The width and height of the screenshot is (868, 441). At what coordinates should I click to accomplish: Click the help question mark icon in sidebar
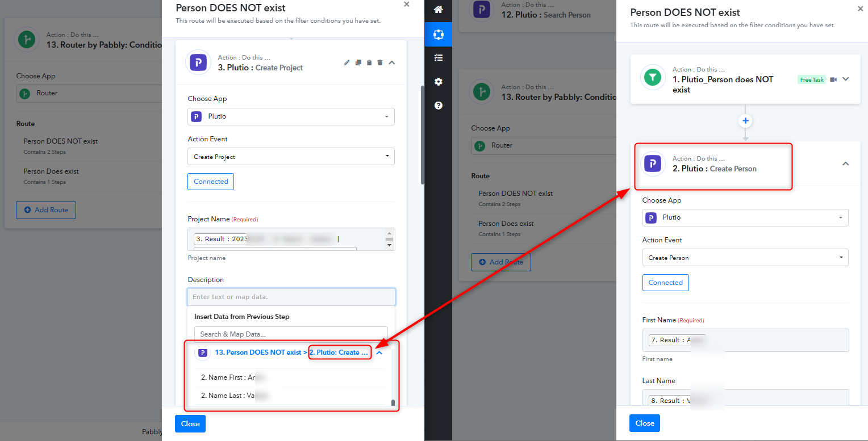pyautogui.click(x=438, y=106)
